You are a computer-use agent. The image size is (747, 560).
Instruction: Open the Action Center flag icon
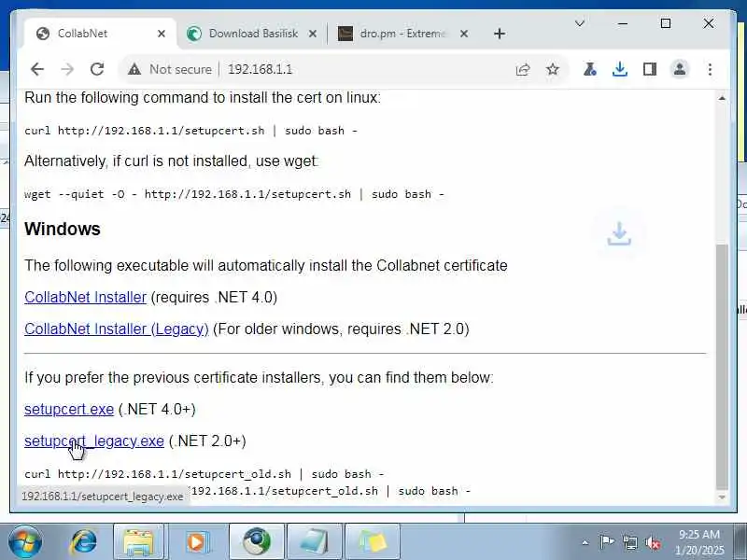click(x=606, y=542)
